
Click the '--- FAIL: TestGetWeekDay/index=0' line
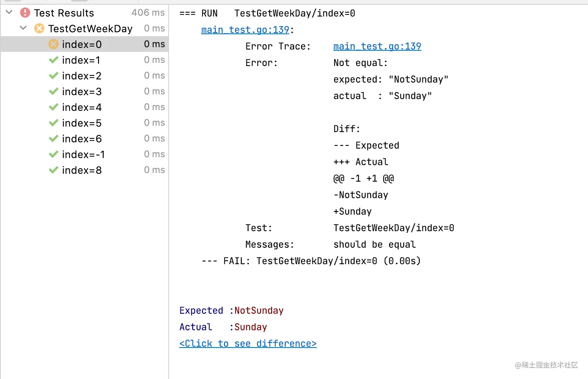[x=311, y=261]
